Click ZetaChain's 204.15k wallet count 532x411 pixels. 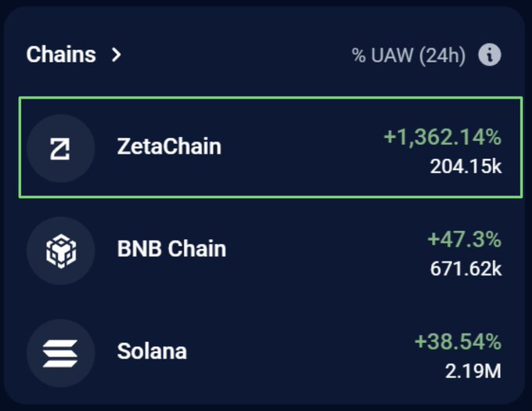[x=465, y=166]
